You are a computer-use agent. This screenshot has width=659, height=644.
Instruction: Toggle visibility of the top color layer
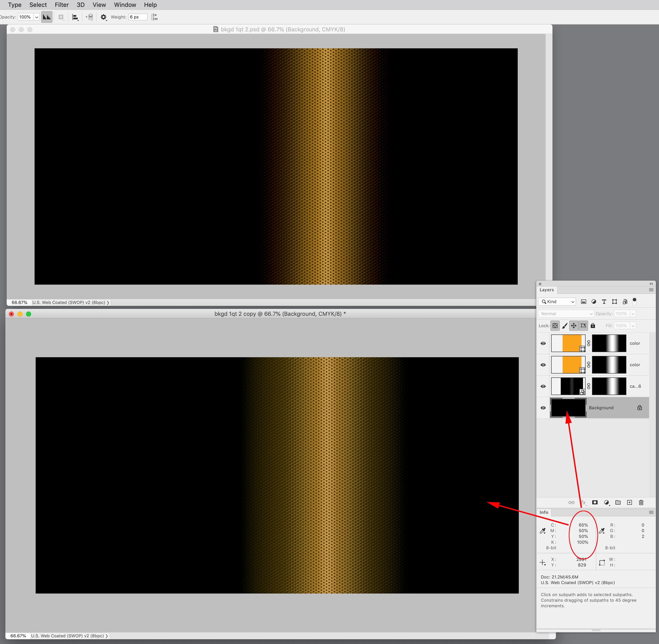(x=543, y=343)
